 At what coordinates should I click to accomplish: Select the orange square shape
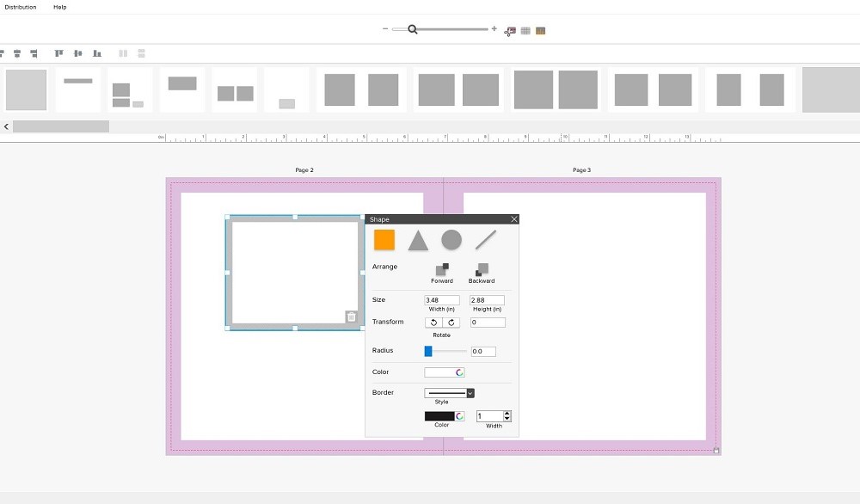[x=384, y=240]
